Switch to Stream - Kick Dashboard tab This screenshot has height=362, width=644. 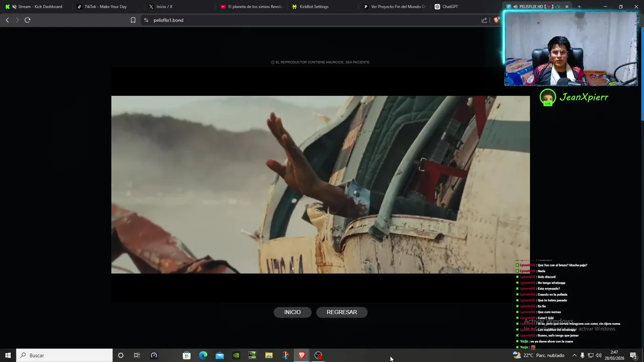(x=35, y=7)
